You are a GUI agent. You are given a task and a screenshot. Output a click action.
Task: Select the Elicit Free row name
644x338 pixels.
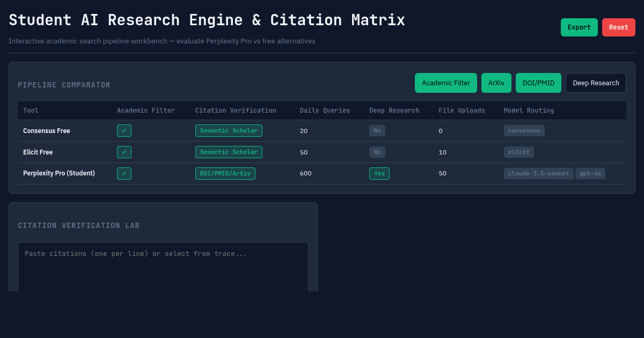click(38, 152)
